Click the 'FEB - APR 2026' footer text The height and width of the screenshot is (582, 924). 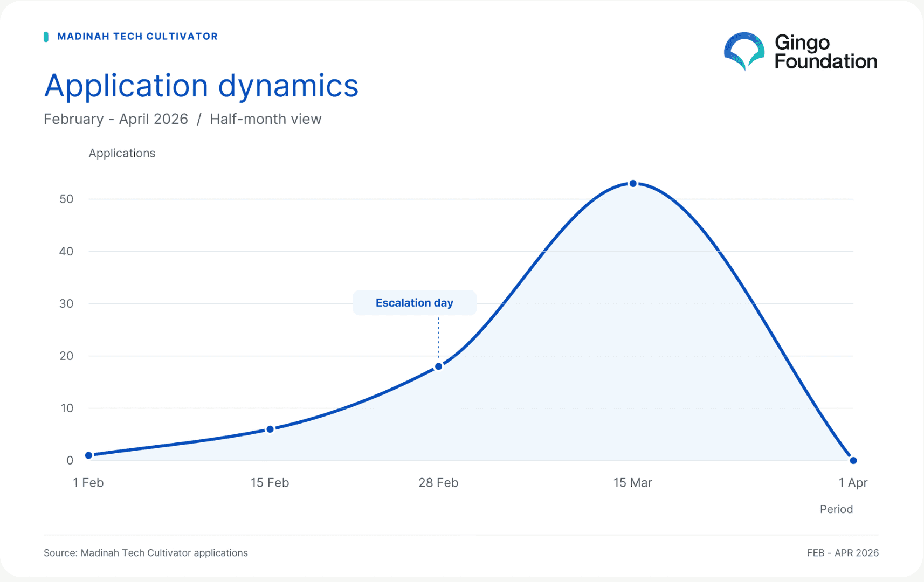tap(843, 553)
